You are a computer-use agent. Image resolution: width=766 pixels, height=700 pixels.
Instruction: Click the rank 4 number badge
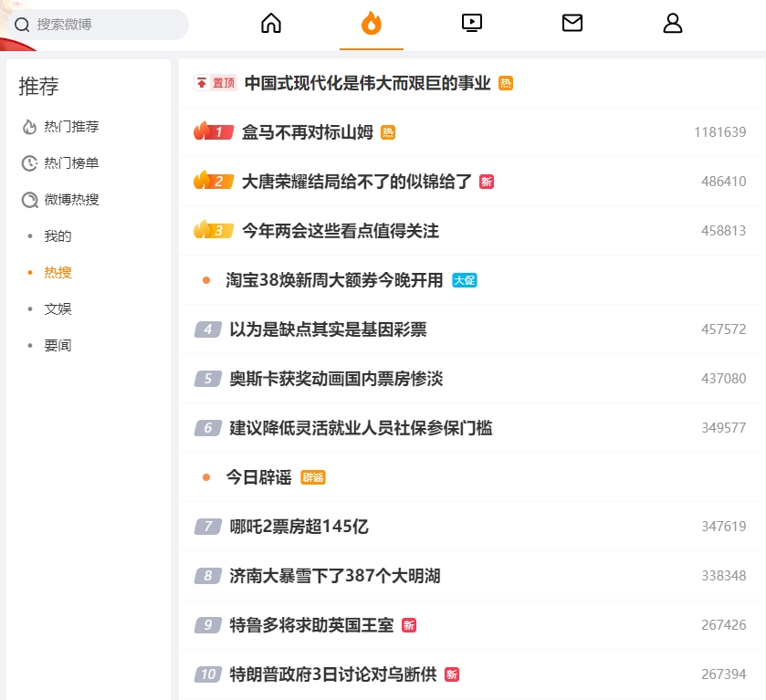point(208,329)
